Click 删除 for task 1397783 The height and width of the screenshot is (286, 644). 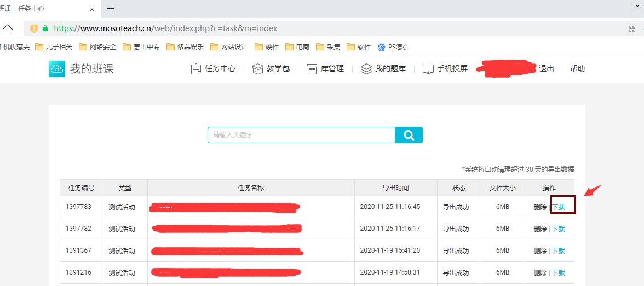click(540, 207)
